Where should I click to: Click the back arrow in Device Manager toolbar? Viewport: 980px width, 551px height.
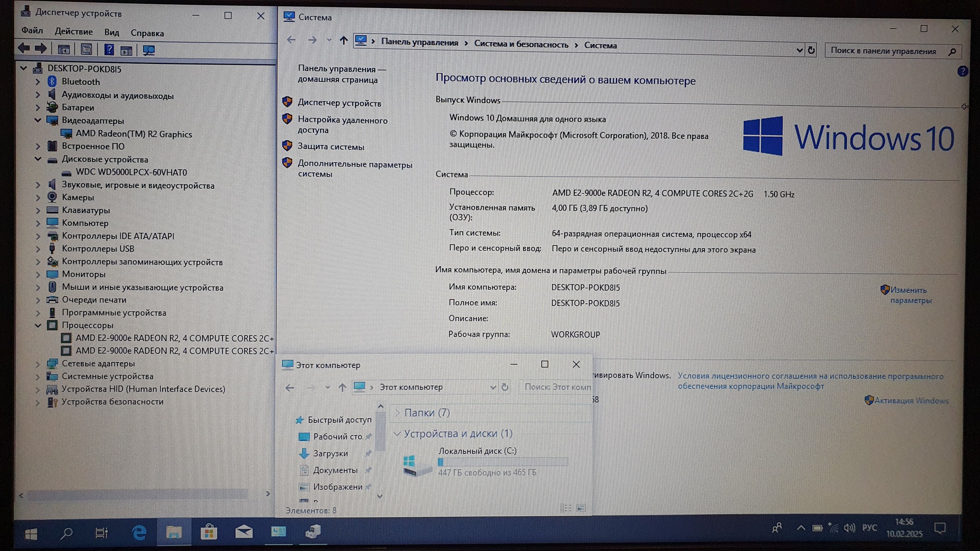tap(24, 48)
